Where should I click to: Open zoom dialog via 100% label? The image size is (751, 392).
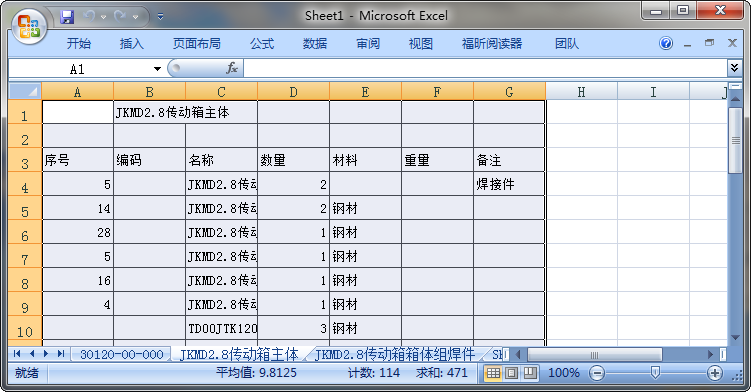click(563, 373)
